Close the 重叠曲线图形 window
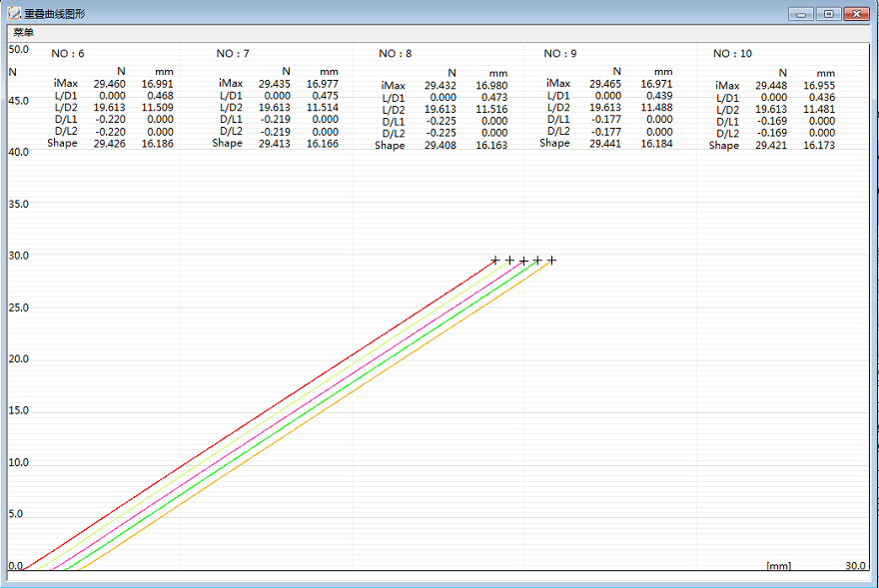Screen dimensions: 879x588 pos(856,14)
